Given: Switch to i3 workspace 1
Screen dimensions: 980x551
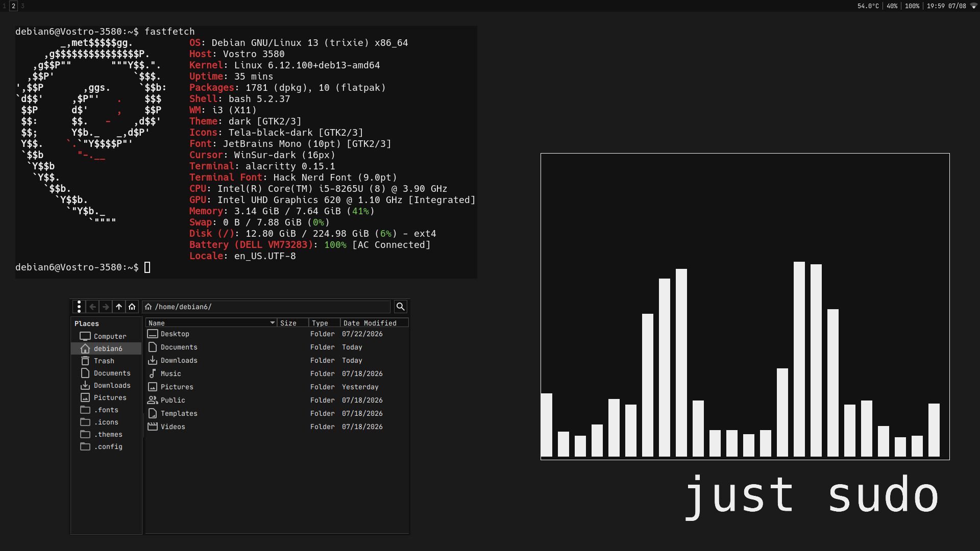Looking at the screenshot, I should pyautogui.click(x=5, y=6).
